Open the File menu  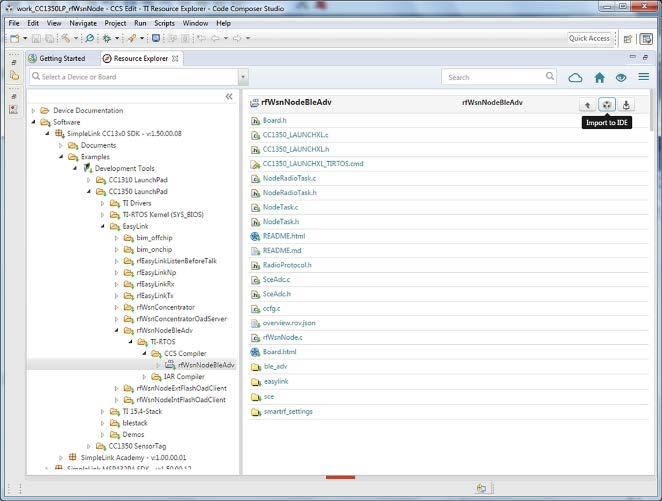coord(14,23)
